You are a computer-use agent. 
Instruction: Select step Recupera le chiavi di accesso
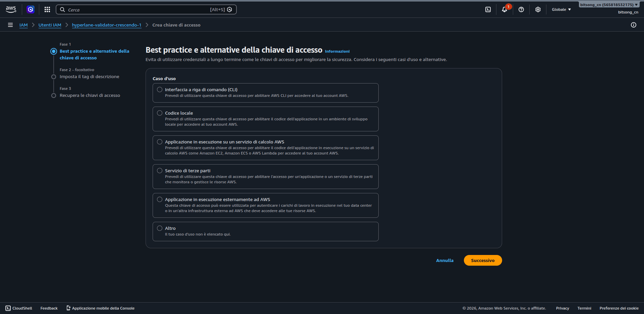90,95
